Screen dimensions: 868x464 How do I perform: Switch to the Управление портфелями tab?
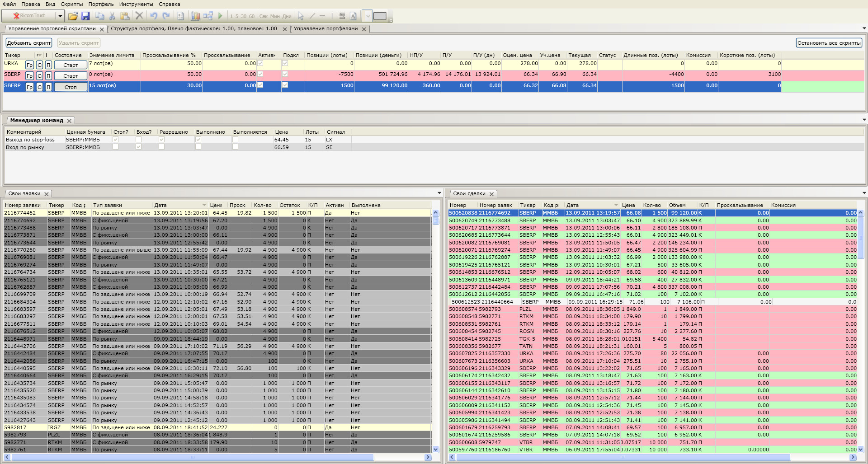[325, 28]
